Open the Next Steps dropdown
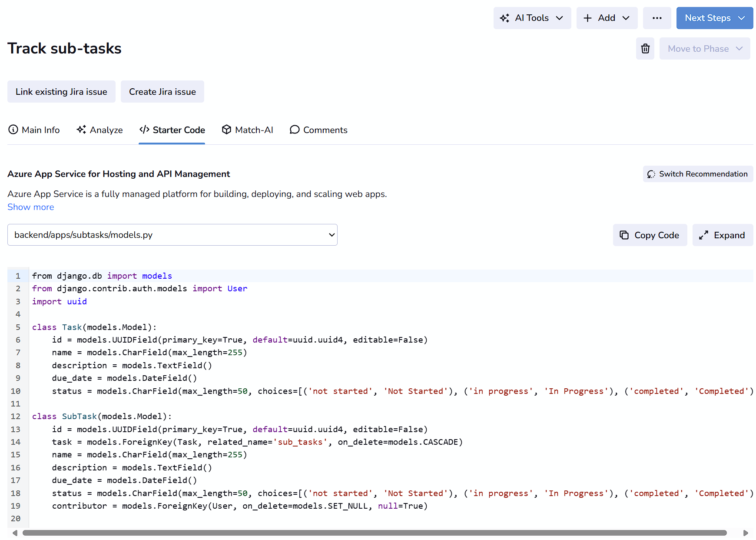756x540 pixels. coord(714,18)
